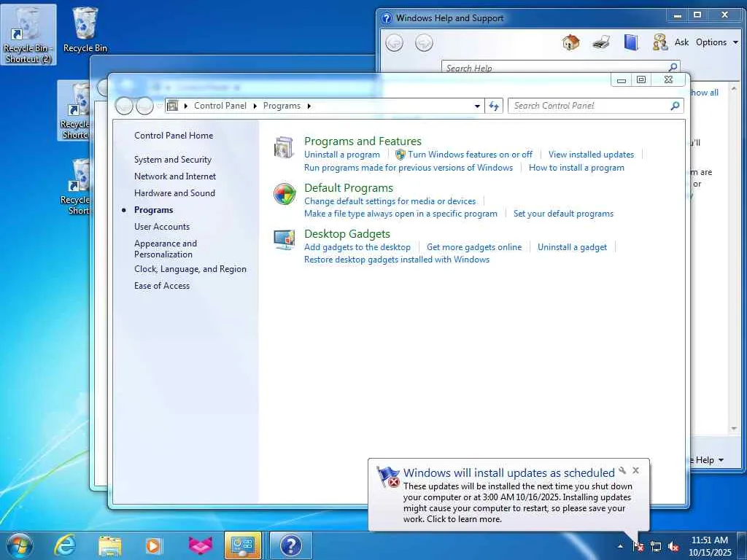Click How to install a program
Image resolution: width=747 pixels, height=560 pixels.
(x=576, y=168)
